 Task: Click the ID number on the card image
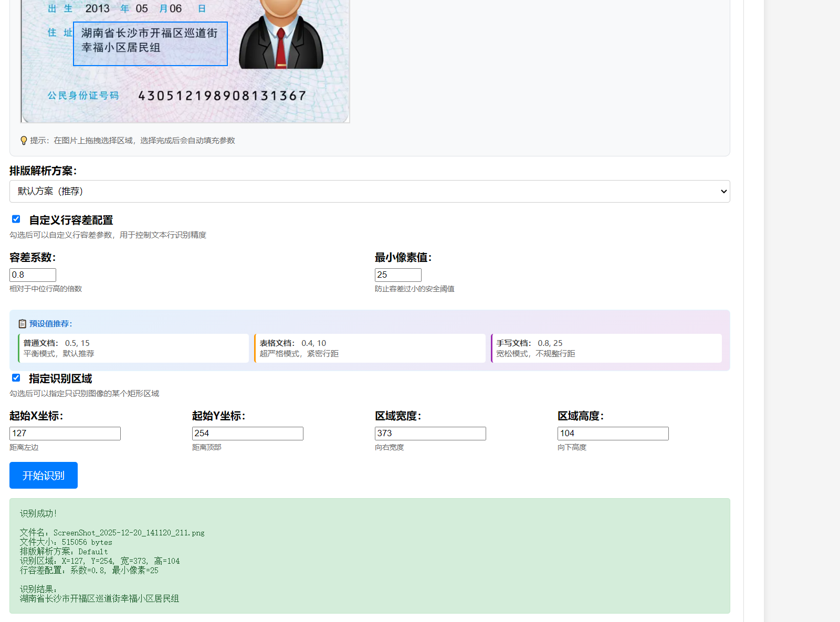(222, 96)
